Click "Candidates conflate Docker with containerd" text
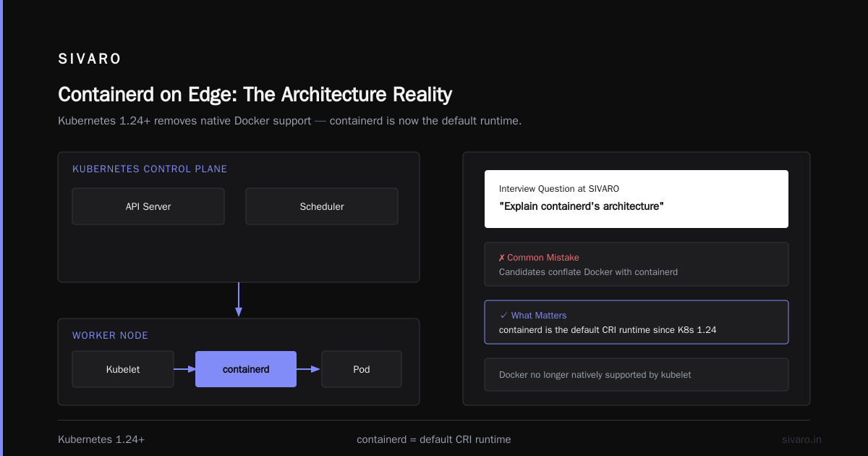 click(588, 272)
